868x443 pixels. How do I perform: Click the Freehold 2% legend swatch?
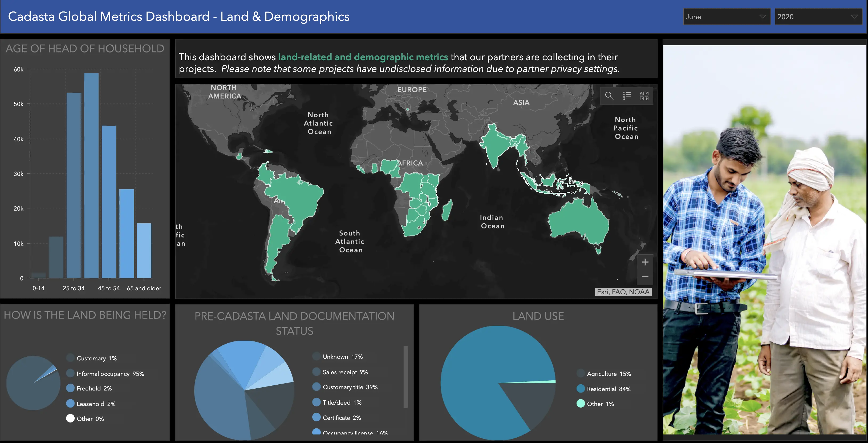point(70,388)
